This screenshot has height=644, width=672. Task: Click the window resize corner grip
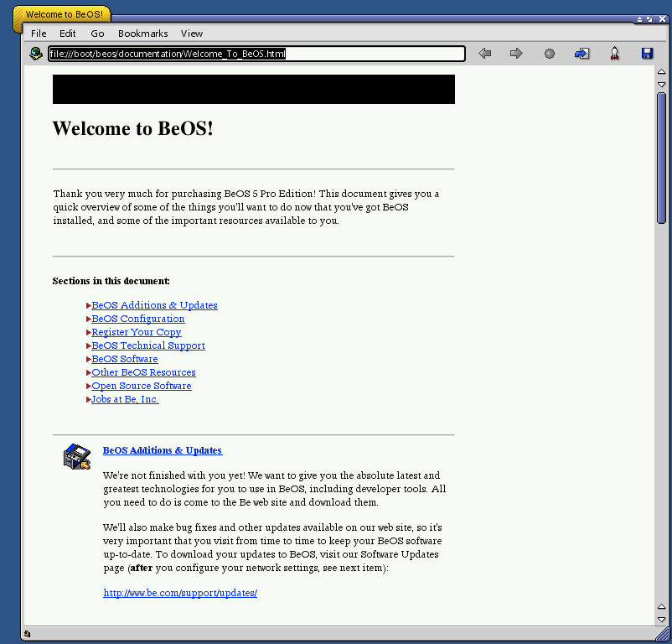click(662, 633)
